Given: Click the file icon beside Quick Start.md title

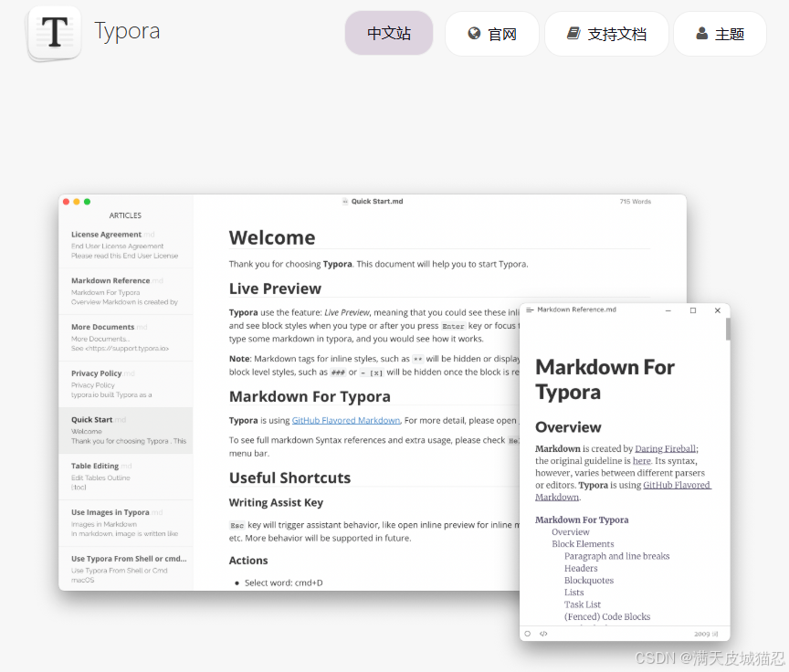Looking at the screenshot, I should pos(343,201).
